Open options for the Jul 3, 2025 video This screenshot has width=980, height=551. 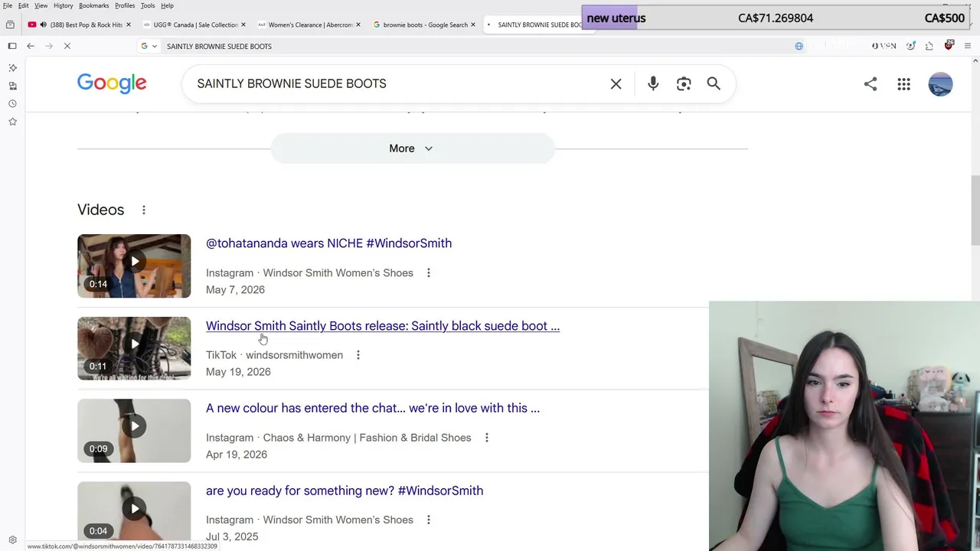point(429,520)
